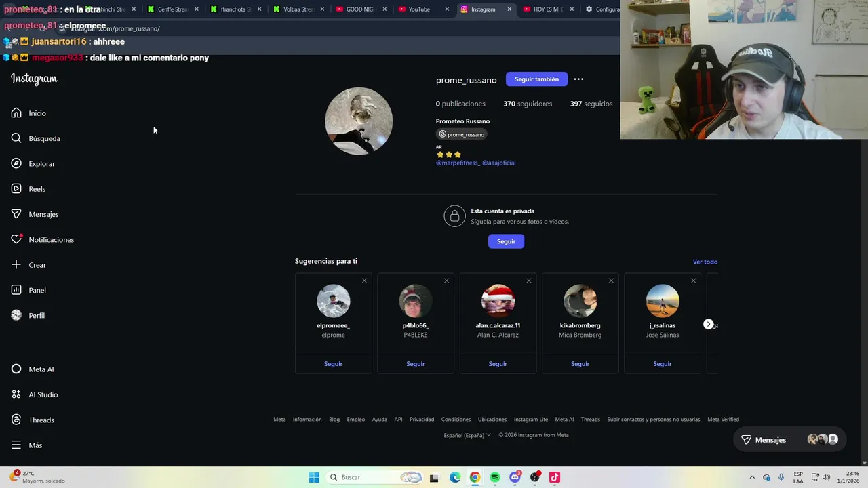
Task: Open the Condiciones footer link
Action: coord(456,420)
